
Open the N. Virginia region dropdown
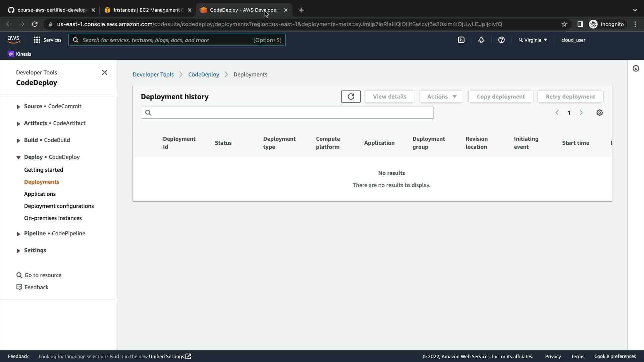532,40
